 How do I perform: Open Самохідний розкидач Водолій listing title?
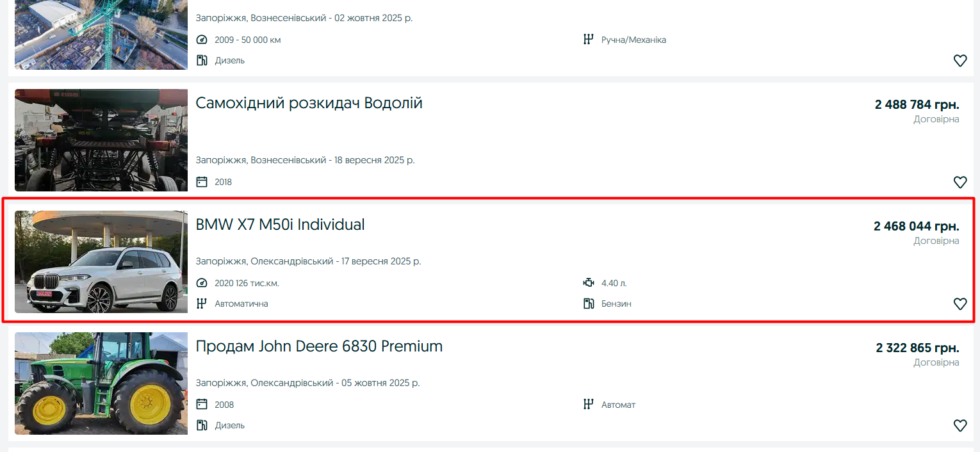[x=309, y=103]
